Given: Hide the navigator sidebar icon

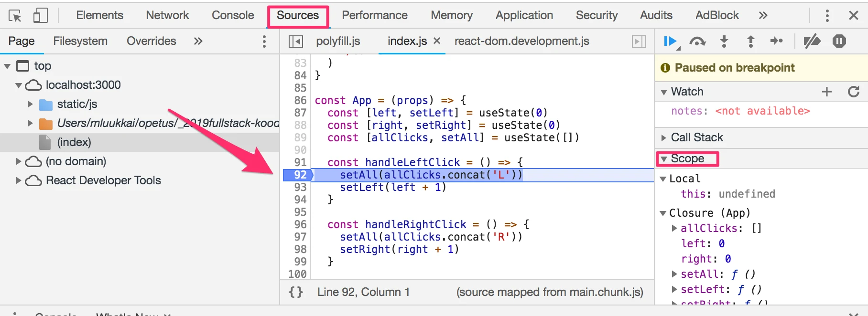Looking at the screenshot, I should click(296, 42).
